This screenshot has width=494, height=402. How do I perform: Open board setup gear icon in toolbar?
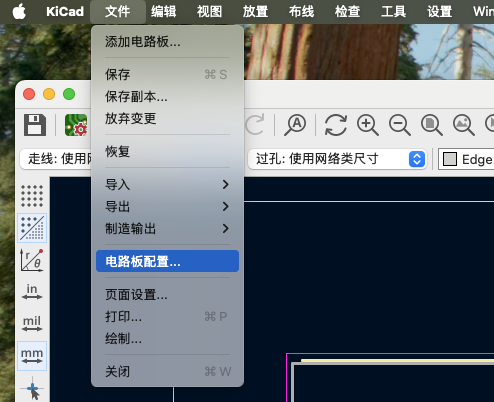(76, 125)
